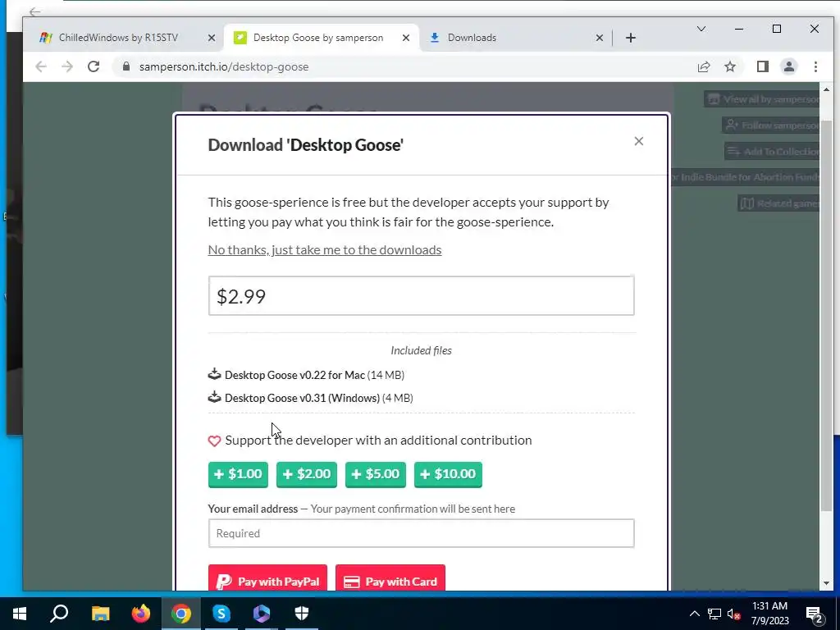Switch to Downloads tab
Viewport: 840px width, 630px height.
(472, 38)
